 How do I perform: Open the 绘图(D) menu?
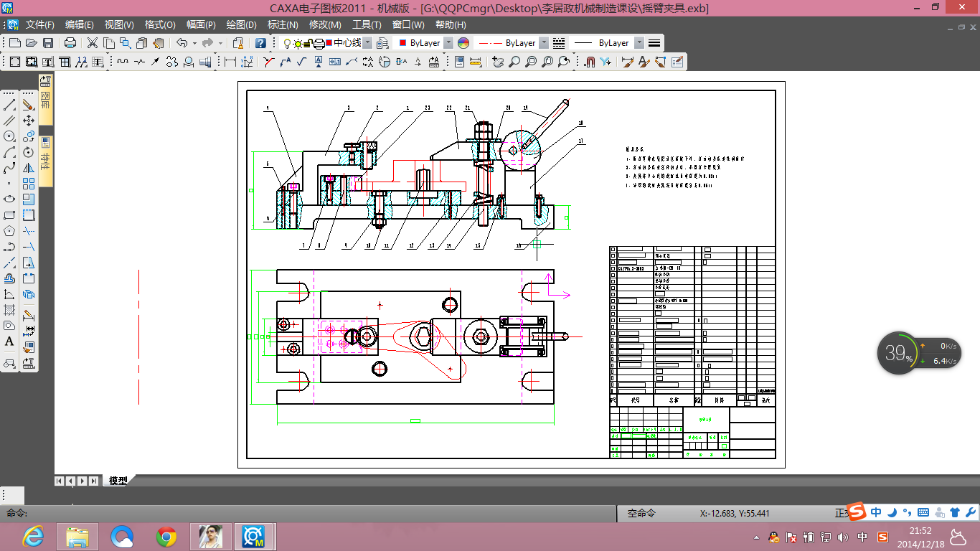241,24
